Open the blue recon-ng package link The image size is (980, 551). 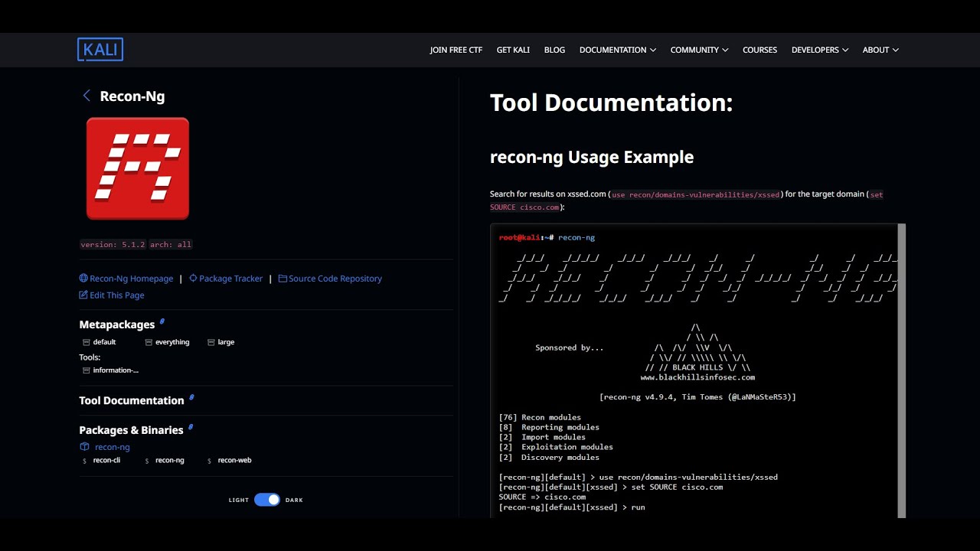113,447
